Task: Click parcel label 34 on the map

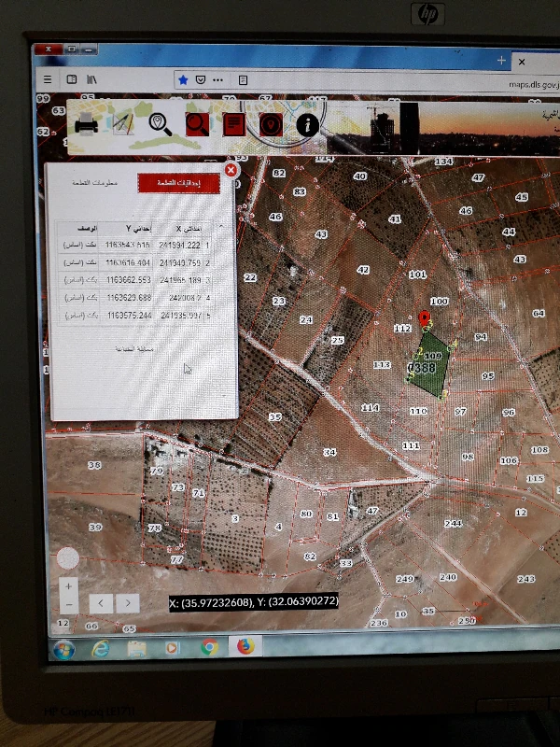Action: [329, 452]
